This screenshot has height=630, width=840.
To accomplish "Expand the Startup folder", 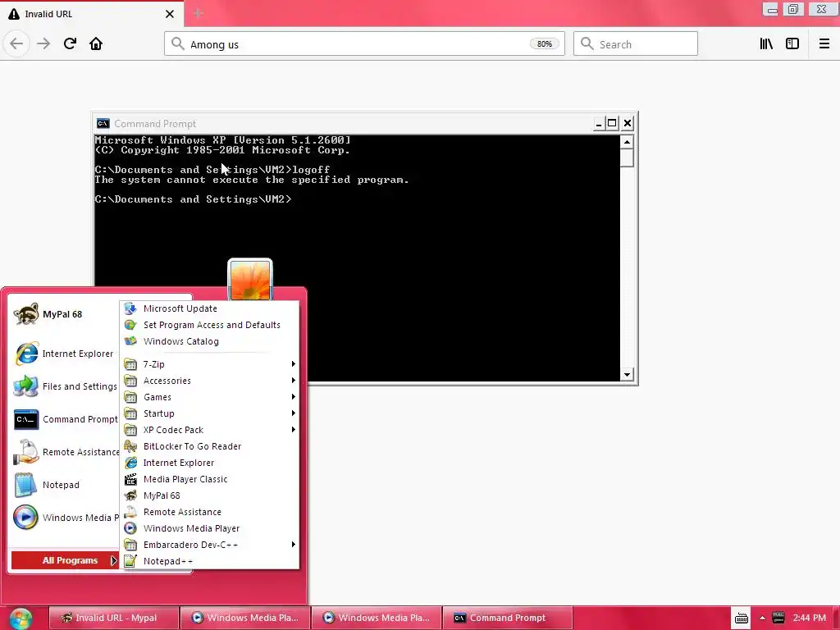I will [209, 413].
